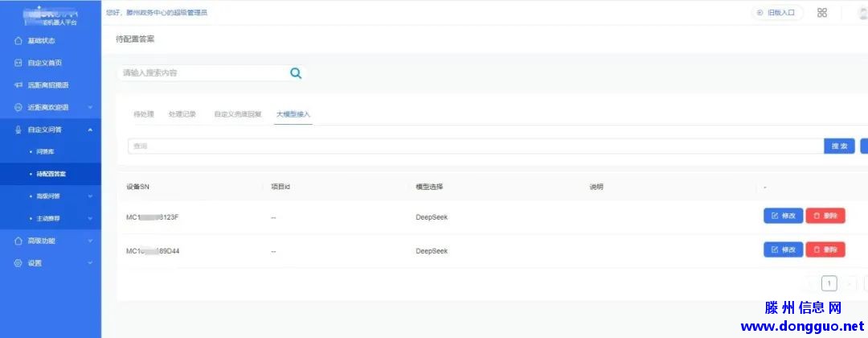Click the gear icon beside 设置
Screen dimensions: 868x338
(18, 263)
